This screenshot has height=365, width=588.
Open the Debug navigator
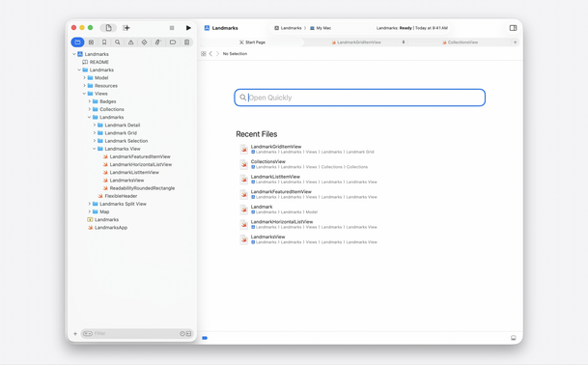(x=158, y=42)
